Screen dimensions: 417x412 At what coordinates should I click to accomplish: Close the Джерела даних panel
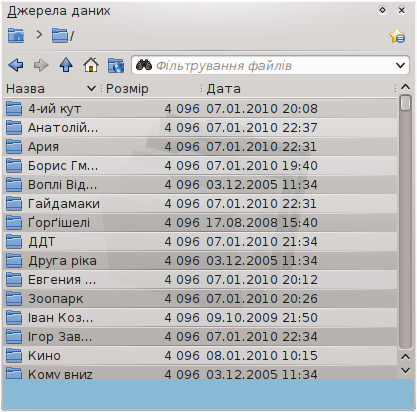click(402, 10)
